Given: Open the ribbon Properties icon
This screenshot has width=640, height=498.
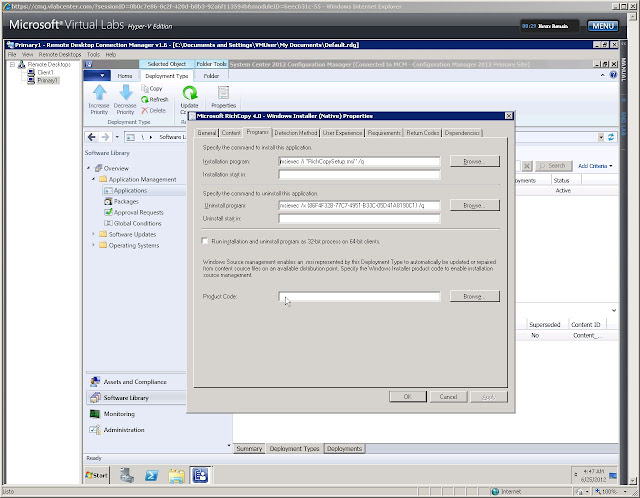Looking at the screenshot, I should (223, 93).
